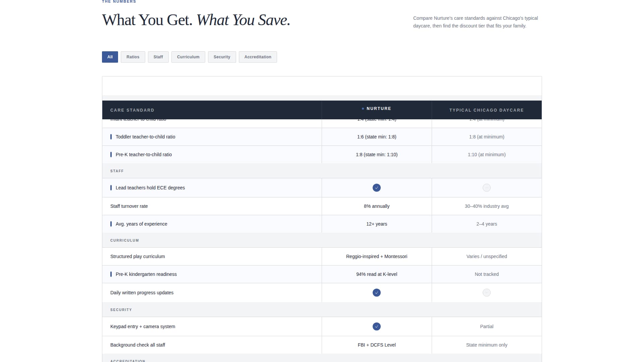The image size is (644, 362).
Task: Click the FBI + DCFS Level cell
Action: [377, 345]
